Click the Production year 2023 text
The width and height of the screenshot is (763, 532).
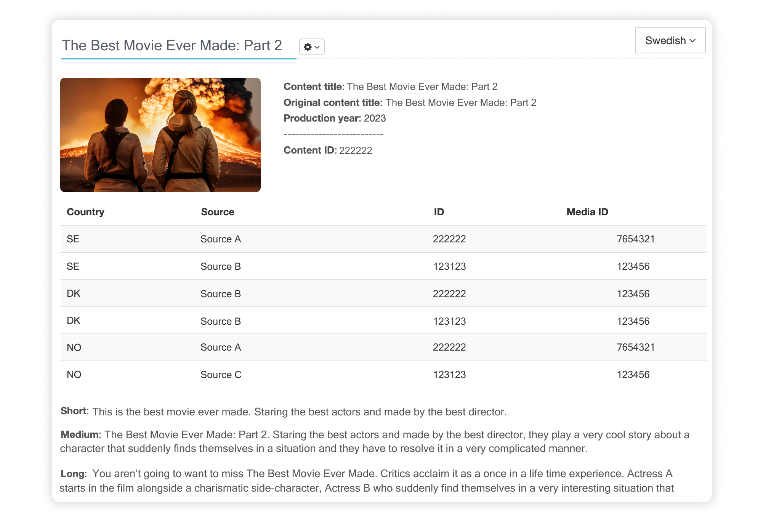point(375,118)
